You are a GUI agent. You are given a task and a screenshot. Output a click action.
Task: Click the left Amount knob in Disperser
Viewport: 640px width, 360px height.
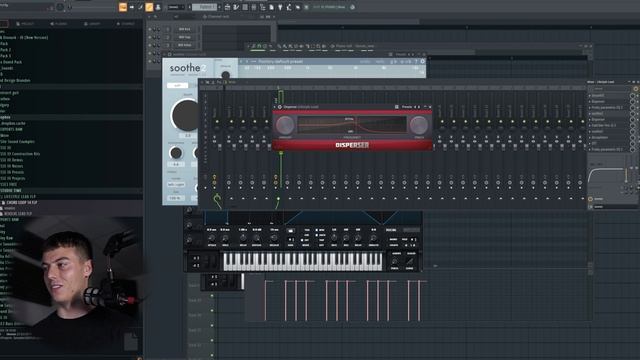click(285, 125)
